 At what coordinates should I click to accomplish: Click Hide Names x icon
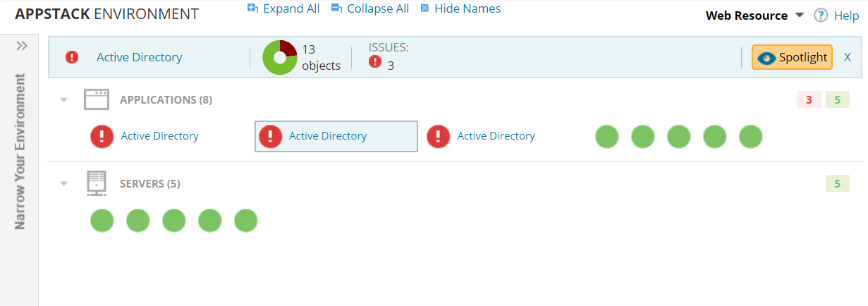pyautogui.click(x=424, y=8)
